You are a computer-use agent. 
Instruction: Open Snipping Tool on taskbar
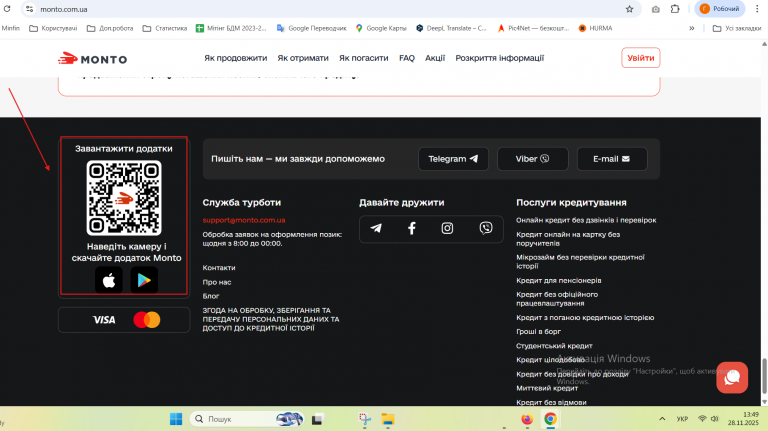tap(365, 419)
